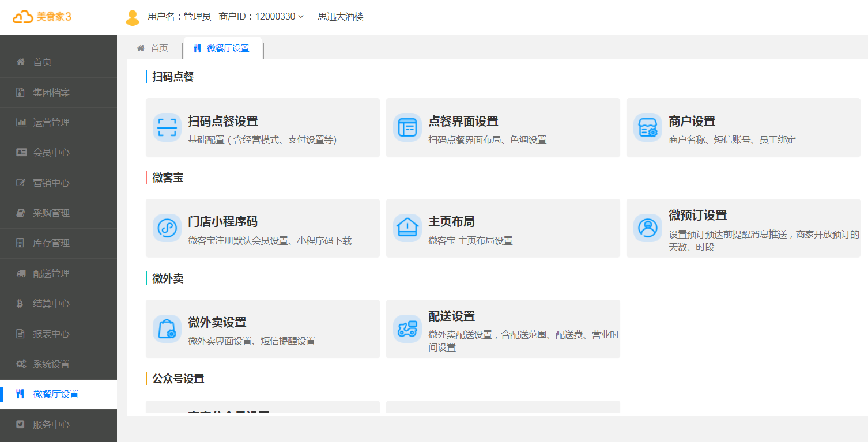Select the 配送设置 delivery scooter icon
This screenshot has width=868, height=442.
click(407, 329)
